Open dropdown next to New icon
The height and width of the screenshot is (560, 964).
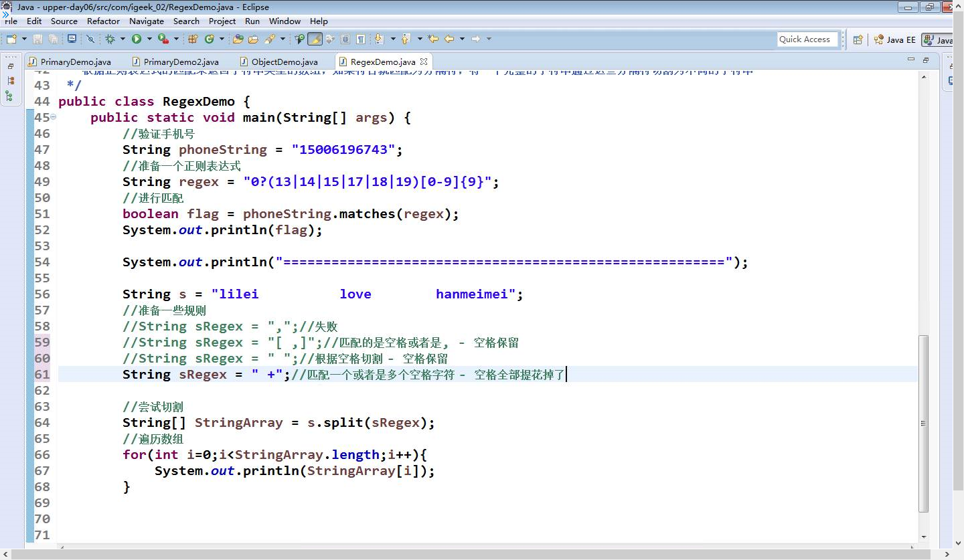tap(24, 39)
